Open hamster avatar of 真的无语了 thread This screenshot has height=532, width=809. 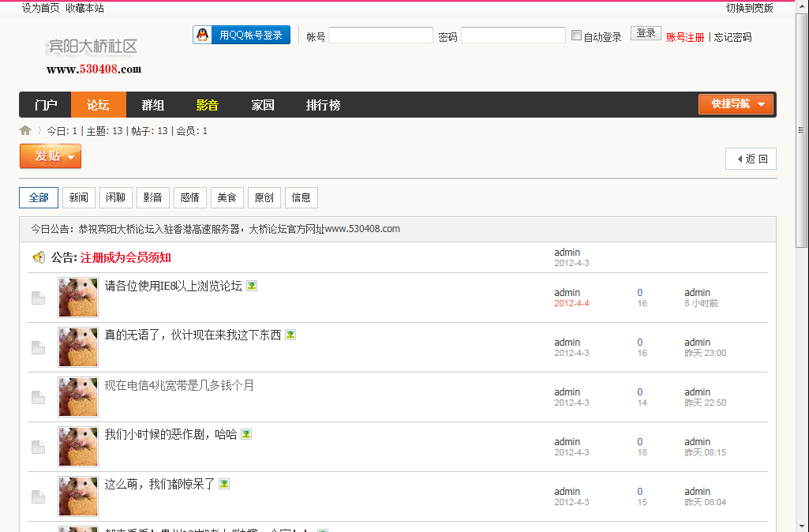pyautogui.click(x=78, y=347)
